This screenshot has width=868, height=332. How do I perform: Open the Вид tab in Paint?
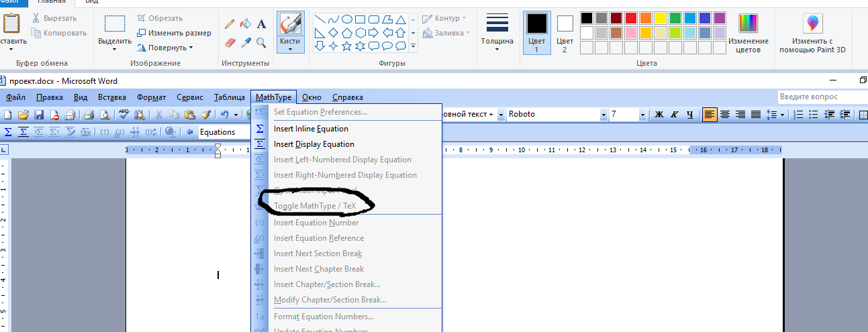91,2
